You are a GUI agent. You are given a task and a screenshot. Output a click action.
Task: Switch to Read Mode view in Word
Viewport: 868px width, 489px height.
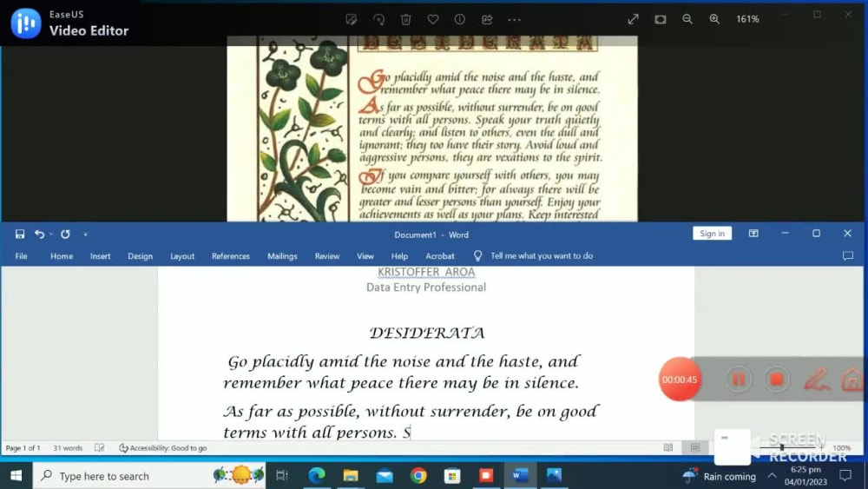click(x=668, y=447)
